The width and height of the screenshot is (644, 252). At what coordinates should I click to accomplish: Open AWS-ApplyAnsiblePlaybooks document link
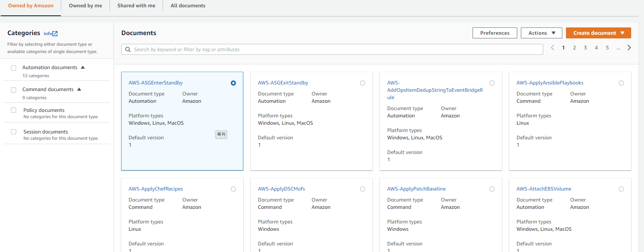[550, 83]
